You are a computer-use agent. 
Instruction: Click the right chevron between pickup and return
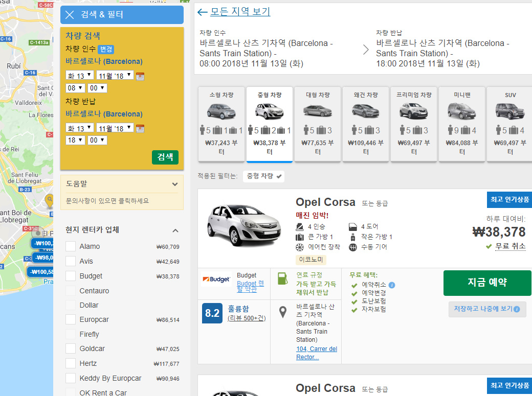(x=366, y=50)
